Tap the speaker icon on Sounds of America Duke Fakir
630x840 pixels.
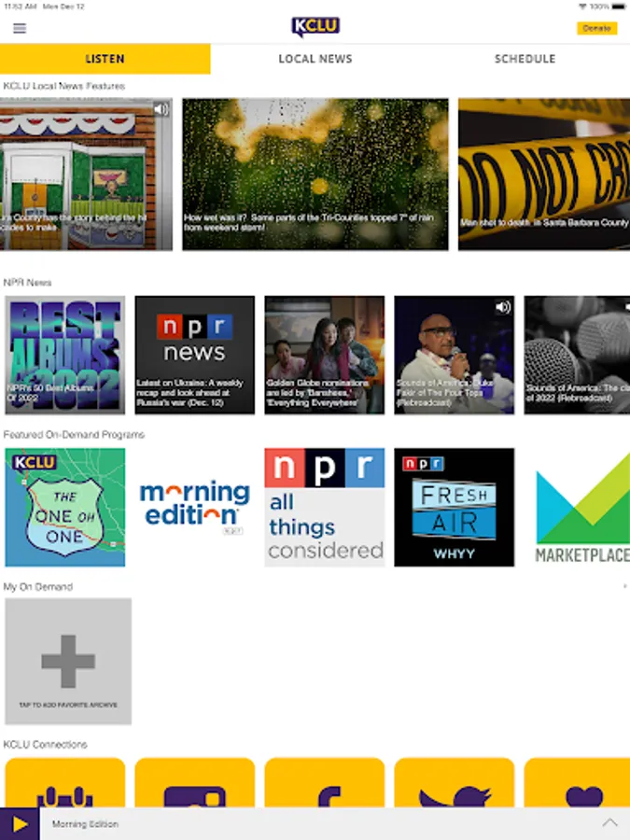point(502,307)
